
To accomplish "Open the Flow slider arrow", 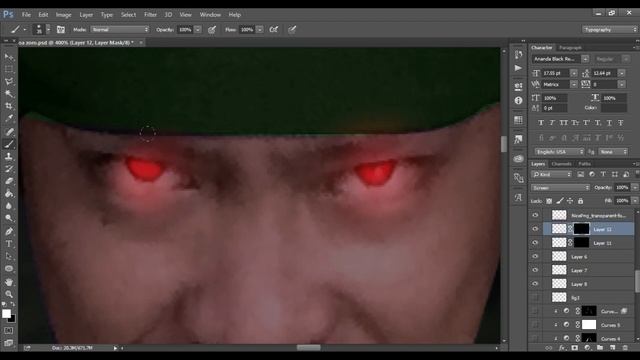I will pos(259,29).
